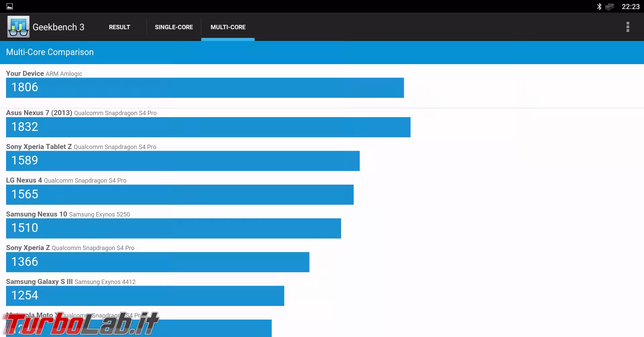
Task: Click the 22:23 clock in status bar
Action: pyautogui.click(x=631, y=7)
